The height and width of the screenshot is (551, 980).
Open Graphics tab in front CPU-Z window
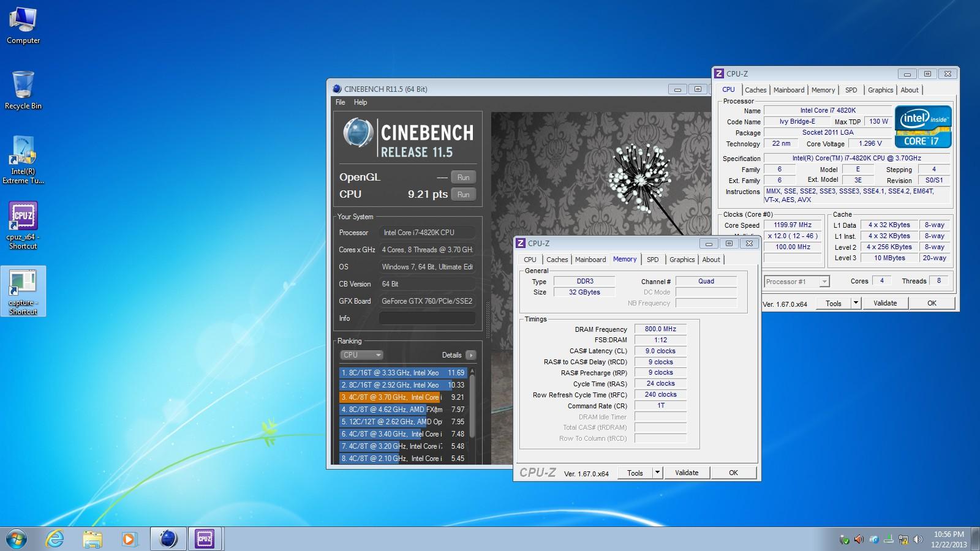682,260
